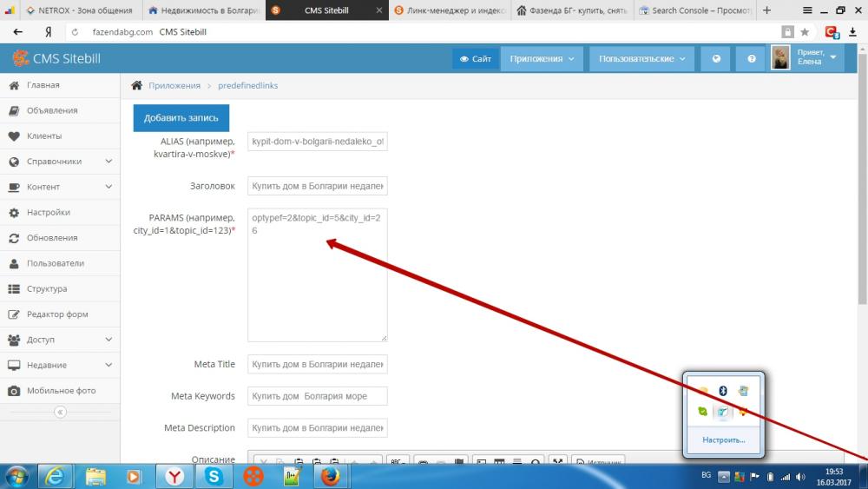Switch to the Фазенда БГ tab
868x489 pixels.
coord(572,10)
